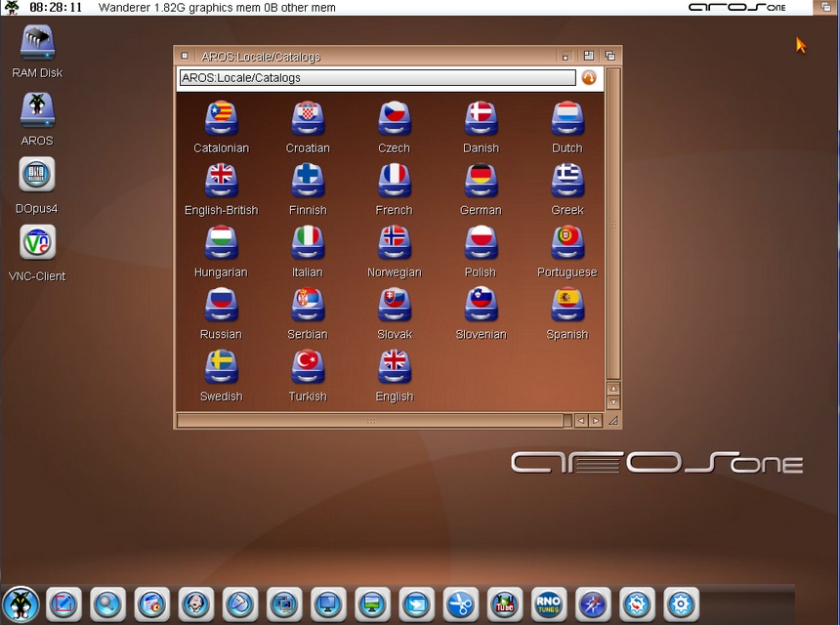Open the VNC-Client desktop icon

coord(37,244)
